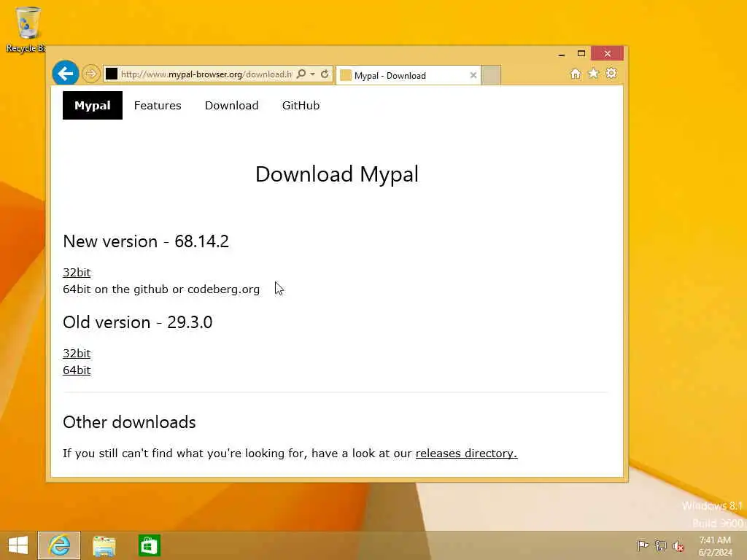Open the Features page link
747x560 pixels.
click(158, 105)
